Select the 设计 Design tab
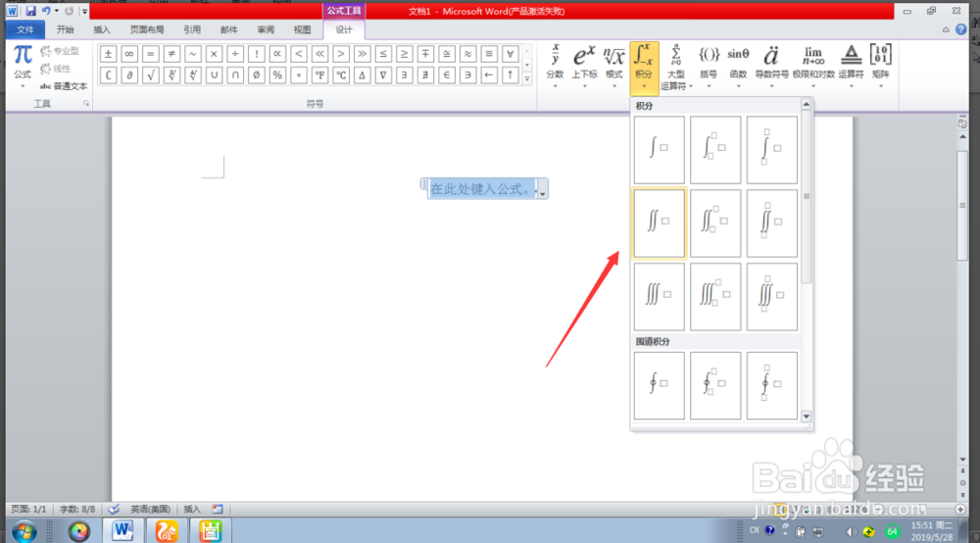This screenshot has width=980, height=543. click(344, 29)
